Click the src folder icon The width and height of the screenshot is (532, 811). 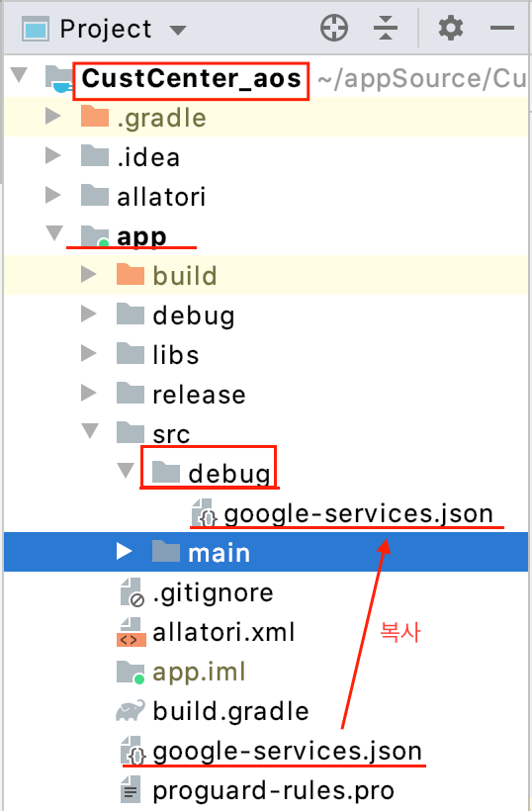131,433
